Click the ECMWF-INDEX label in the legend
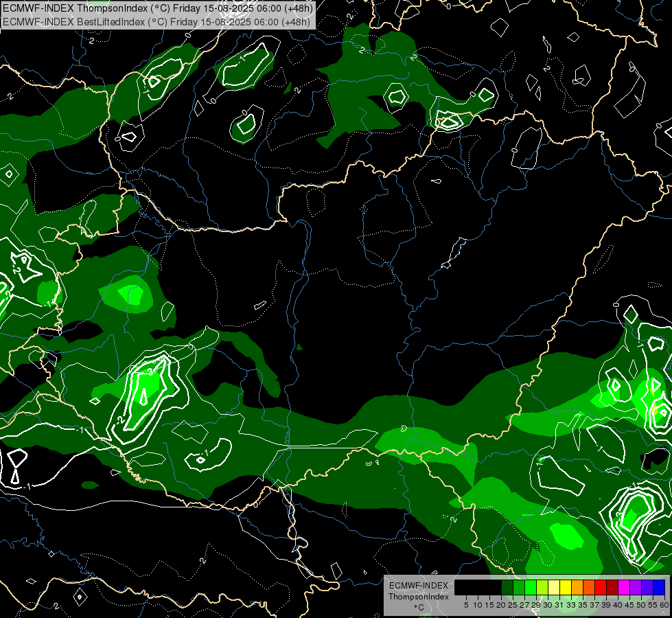The height and width of the screenshot is (618, 672). 419,586
